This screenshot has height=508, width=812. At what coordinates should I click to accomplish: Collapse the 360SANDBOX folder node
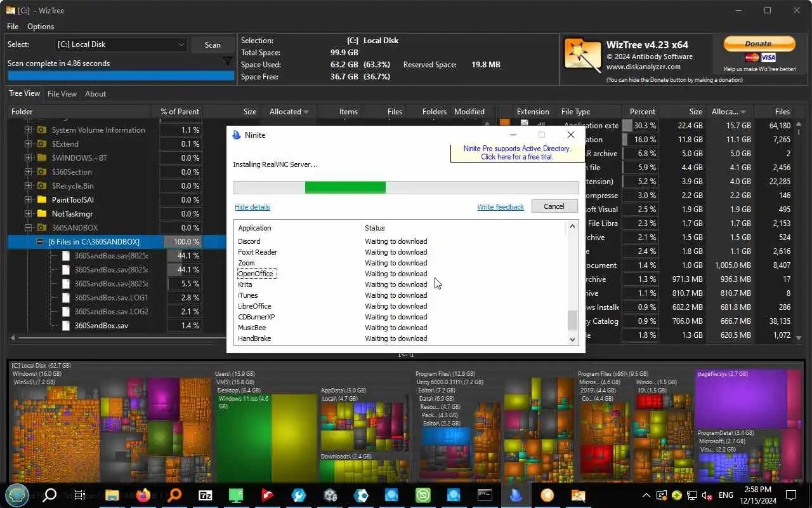28,227
